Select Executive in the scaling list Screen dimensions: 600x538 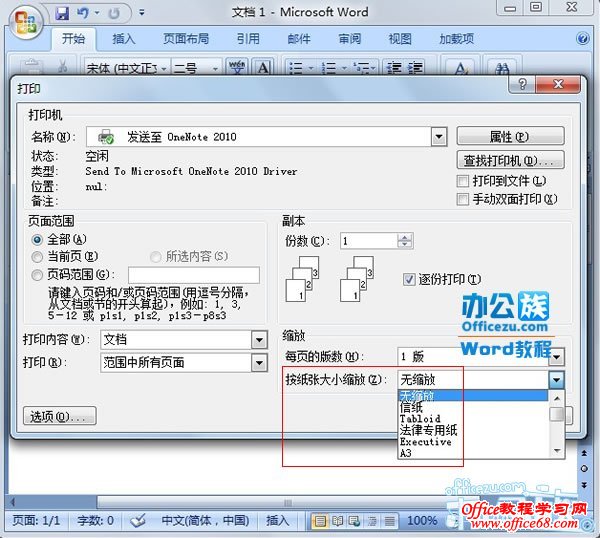tap(473, 442)
